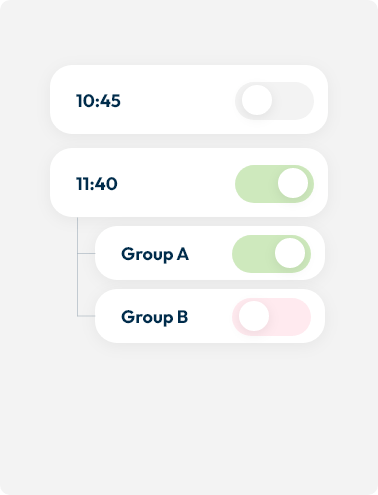The width and height of the screenshot is (378, 495).
Task: Click the white knob of Group B switch
Action: tap(254, 316)
